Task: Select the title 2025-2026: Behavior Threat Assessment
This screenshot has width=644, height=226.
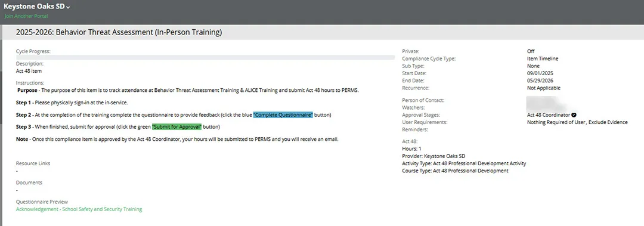Action: (119, 32)
